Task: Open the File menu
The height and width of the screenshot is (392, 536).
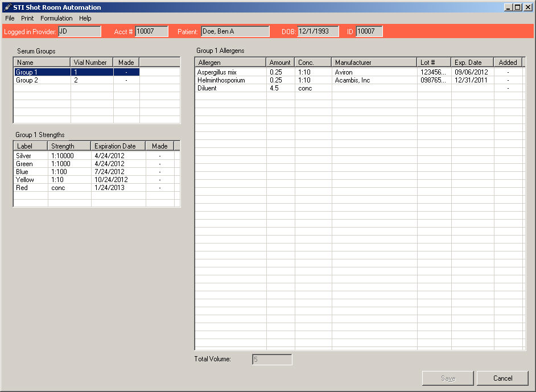Action: tap(10, 18)
